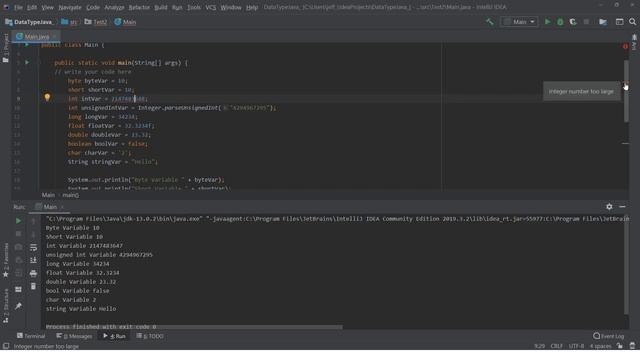Image resolution: width=640 pixels, height=360 pixels.
Task: Open the Structure tool window sidebar tab
Action: [6, 306]
